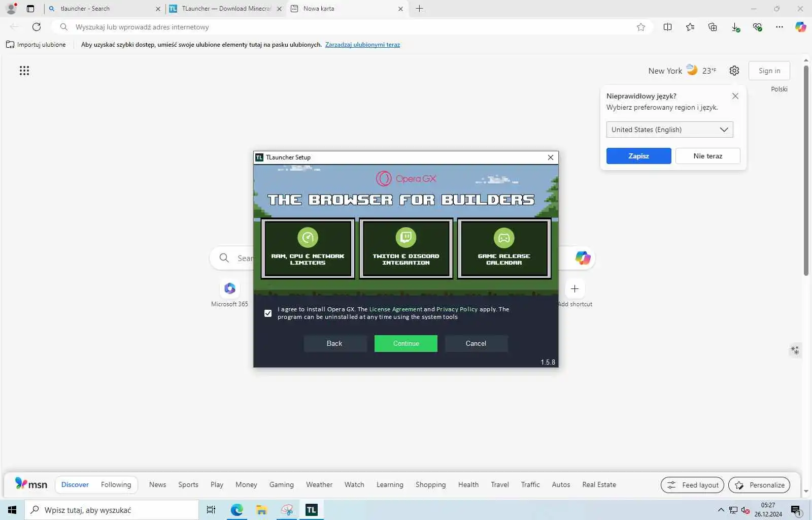Dismiss the Nieprawidłowy język popup with X
812x520 pixels.
tap(735, 96)
